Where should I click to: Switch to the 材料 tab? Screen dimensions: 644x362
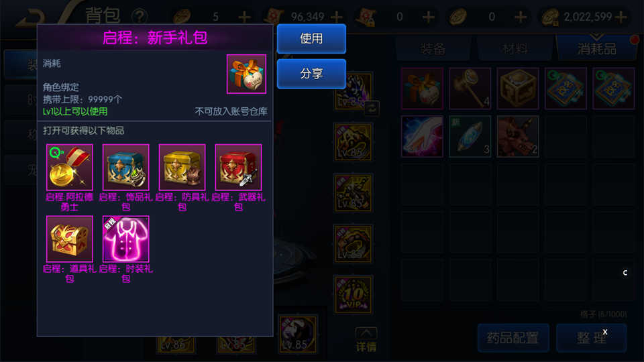[x=515, y=49]
